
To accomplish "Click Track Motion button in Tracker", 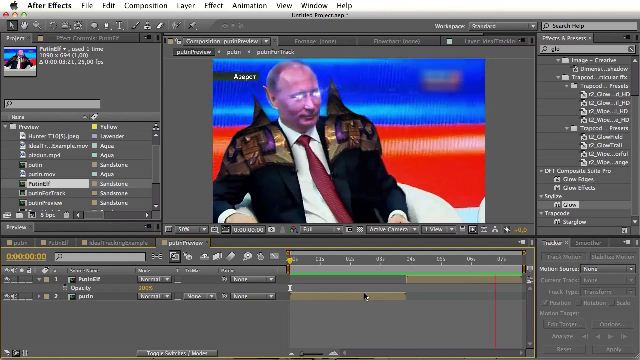I will pyautogui.click(x=564, y=257).
